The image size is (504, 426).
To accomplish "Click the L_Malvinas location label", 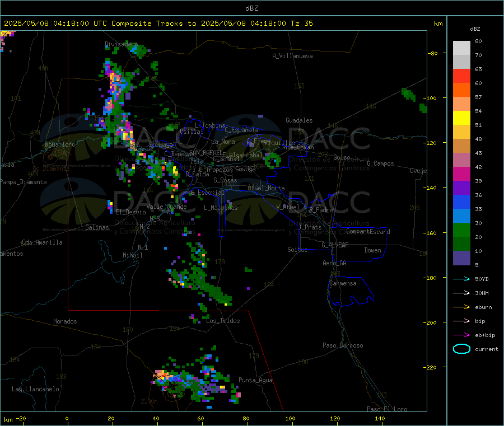I will pyautogui.click(x=221, y=208).
